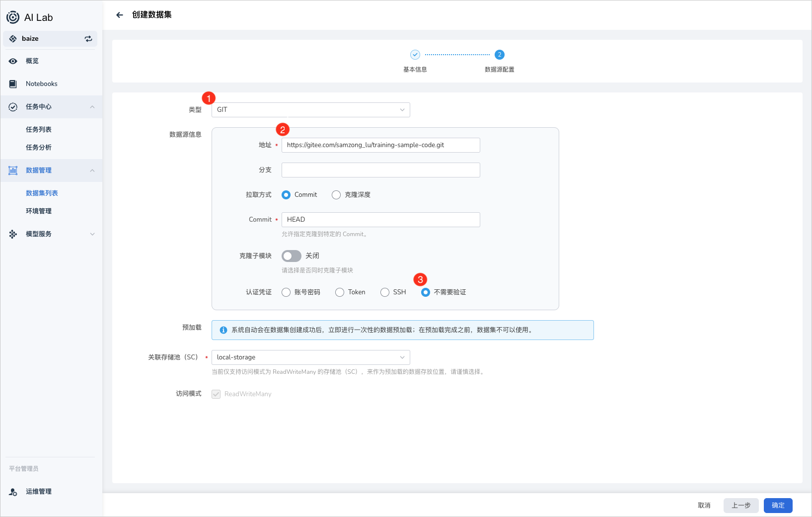
Task: Open 环境管理 in the sidebar
Action: (x=39, y=211)
